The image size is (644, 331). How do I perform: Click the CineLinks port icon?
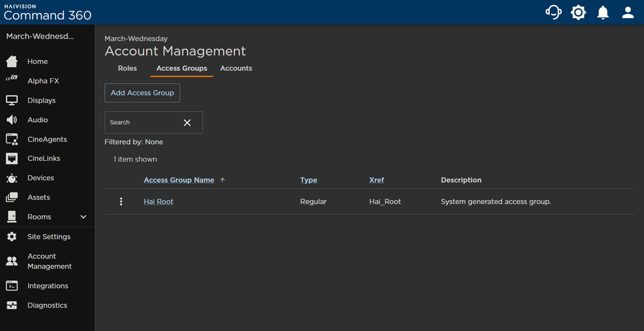pyautogui.click(x=12, y=158)
